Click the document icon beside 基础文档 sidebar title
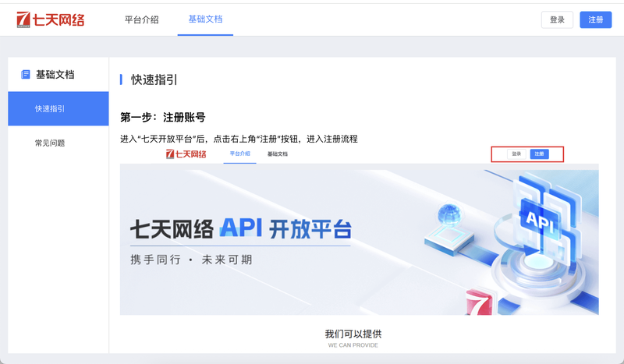Screen dimensions: 624x364 26,74
